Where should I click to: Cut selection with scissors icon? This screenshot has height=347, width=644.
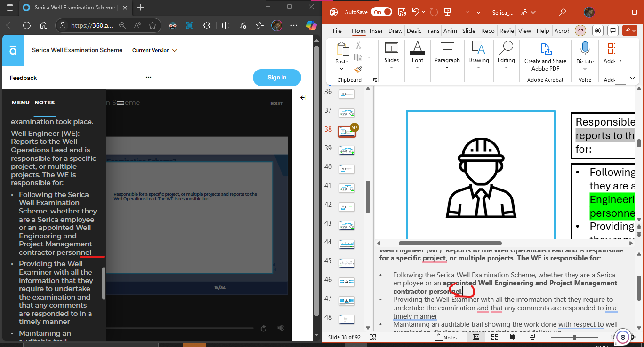point(358,46)
